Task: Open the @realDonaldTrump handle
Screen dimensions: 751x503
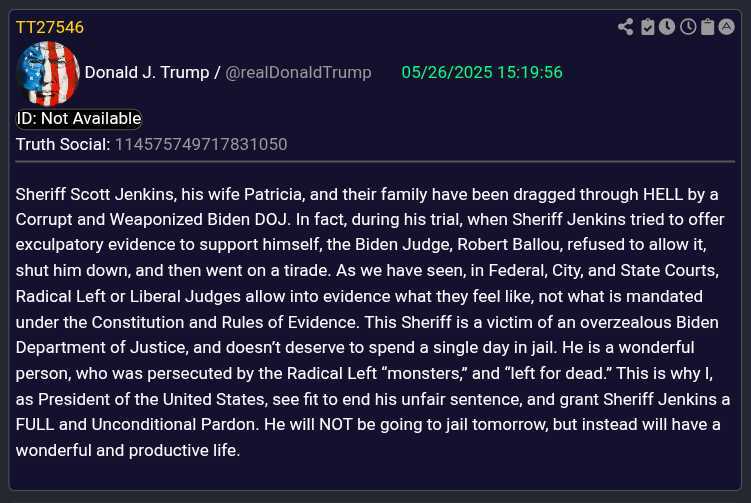Action: pyautogui.click(x=298, y=73)
